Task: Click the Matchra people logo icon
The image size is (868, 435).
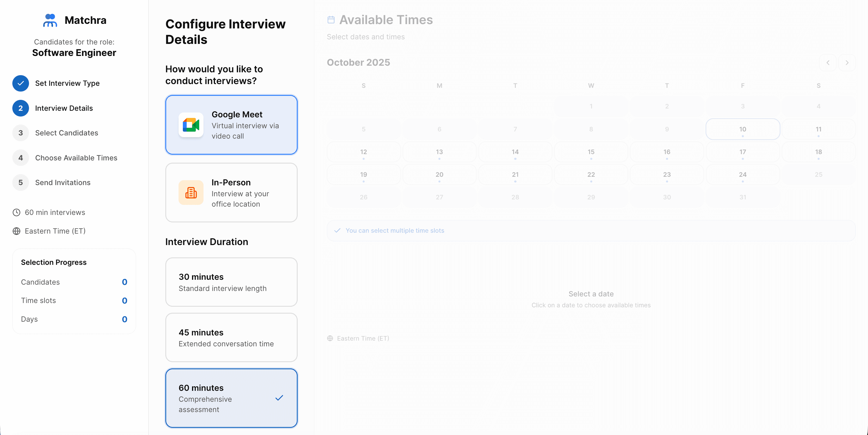Action: pos(50,20)
